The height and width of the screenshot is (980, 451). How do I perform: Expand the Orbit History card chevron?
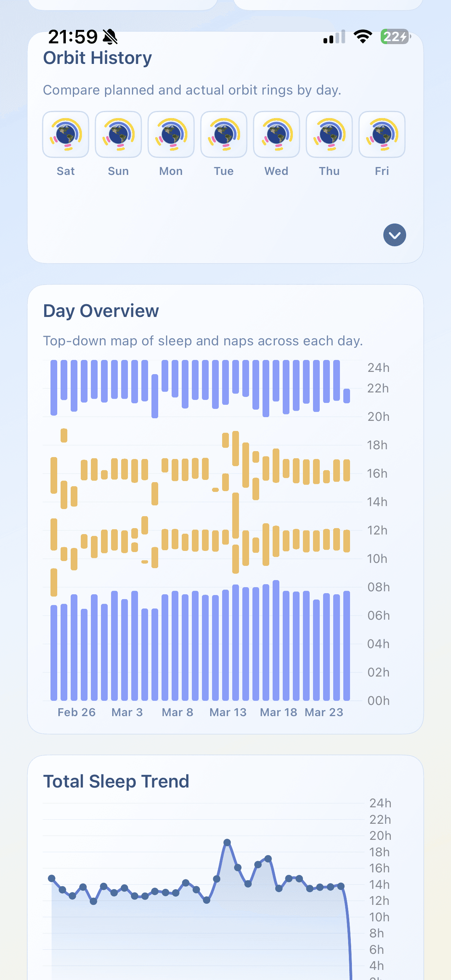(x=394, y=235)
